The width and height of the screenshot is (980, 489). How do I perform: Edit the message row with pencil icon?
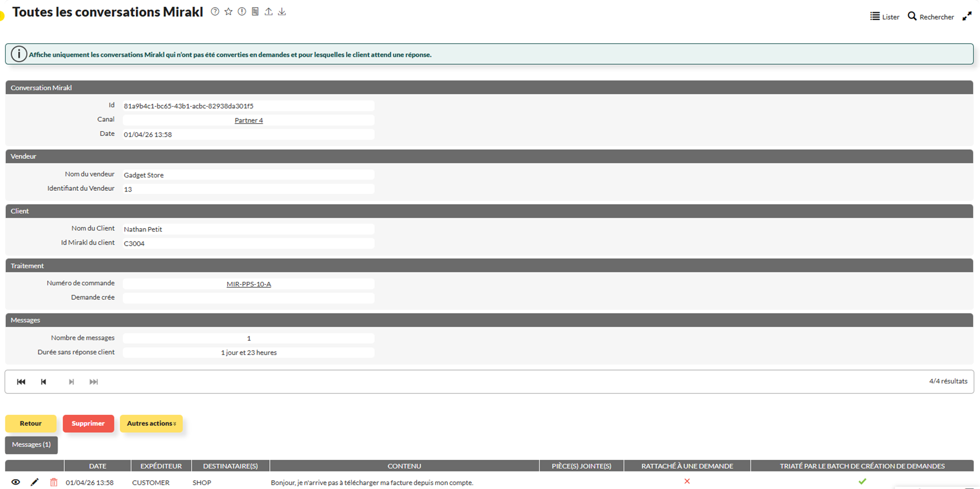(x=34, y=482)
